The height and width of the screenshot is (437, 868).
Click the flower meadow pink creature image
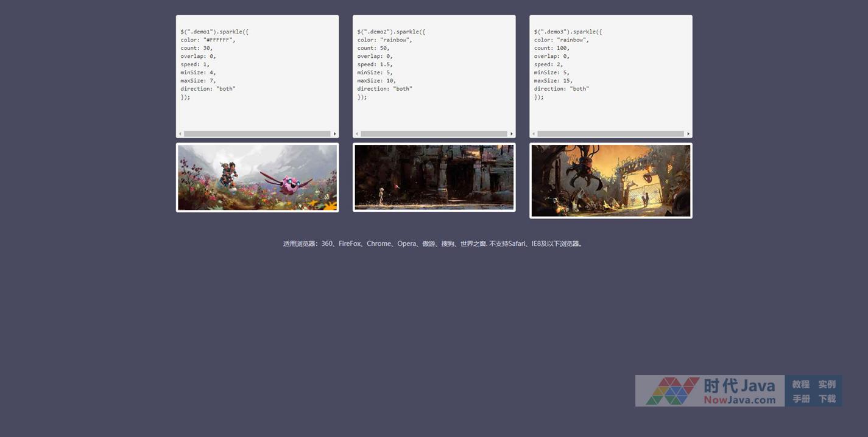pyautogui.click(x=257, y=177)
